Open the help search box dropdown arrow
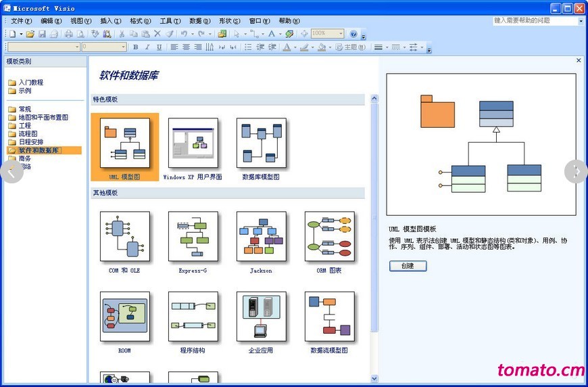 [581, 21]
